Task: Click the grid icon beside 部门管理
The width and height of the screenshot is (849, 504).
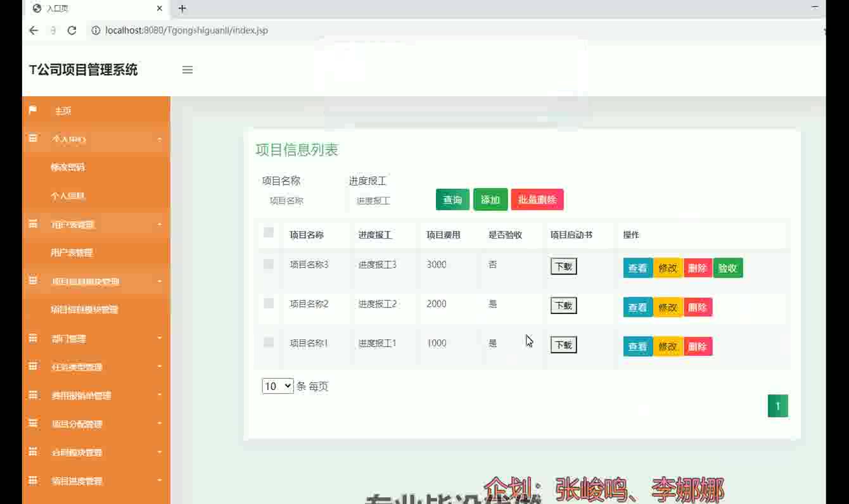Action: [33, 338]
